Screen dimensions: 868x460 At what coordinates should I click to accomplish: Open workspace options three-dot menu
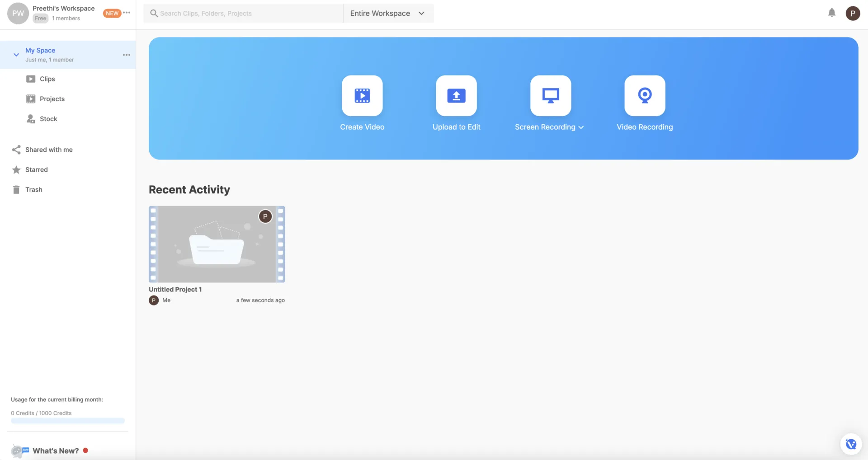[127, 13]
